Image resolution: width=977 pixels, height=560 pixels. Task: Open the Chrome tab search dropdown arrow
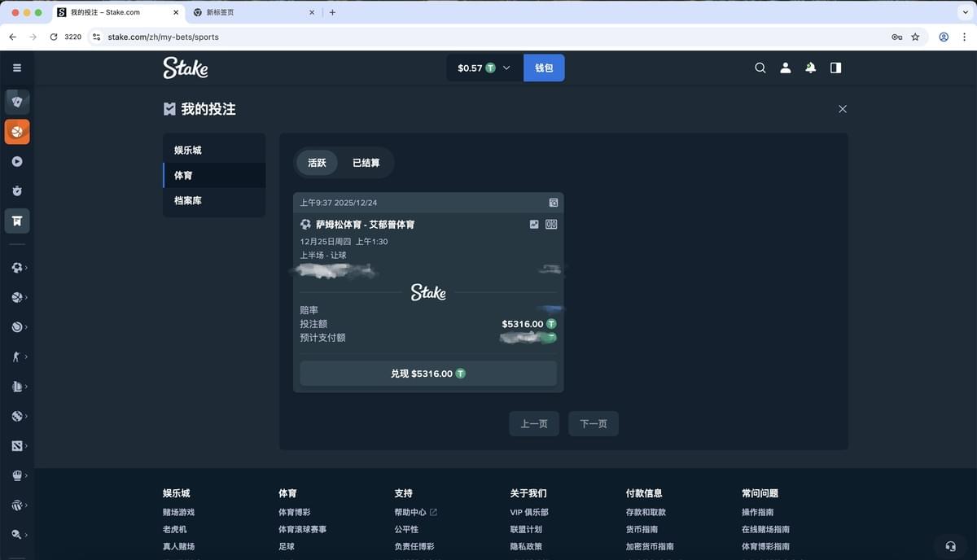[964, 12]
